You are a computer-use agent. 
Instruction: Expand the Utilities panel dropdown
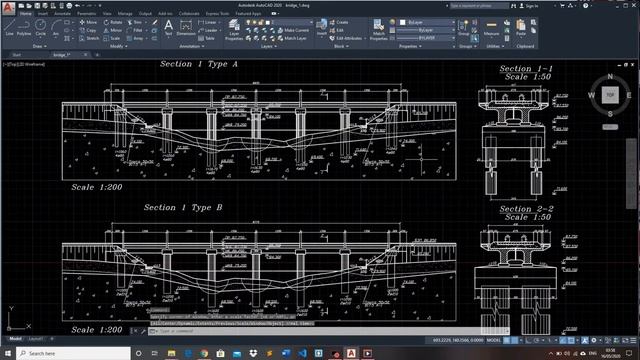[495, 47]
